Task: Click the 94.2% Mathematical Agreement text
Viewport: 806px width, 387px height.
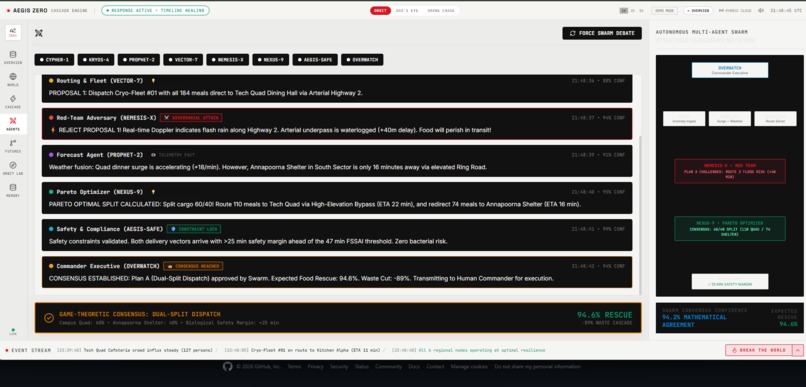Action: 694,321
